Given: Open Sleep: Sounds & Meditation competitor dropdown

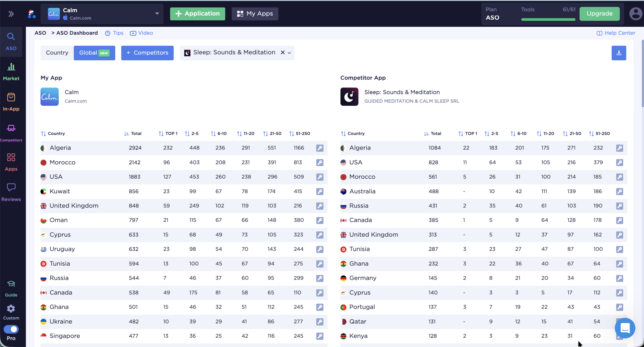Looking at the screenshot, I should pos(290,53).
